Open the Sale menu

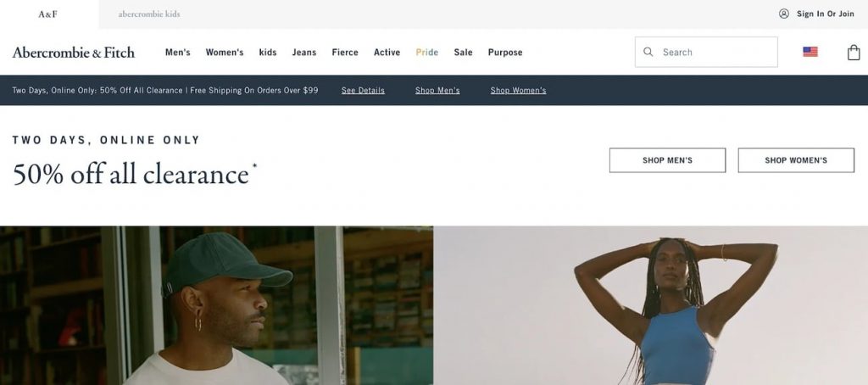463,52
